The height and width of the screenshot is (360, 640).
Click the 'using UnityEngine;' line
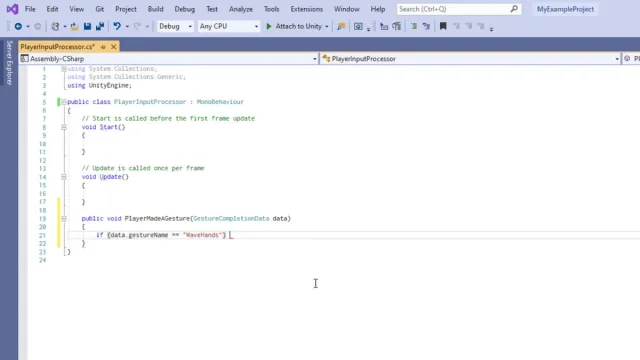tap(100, 86)
